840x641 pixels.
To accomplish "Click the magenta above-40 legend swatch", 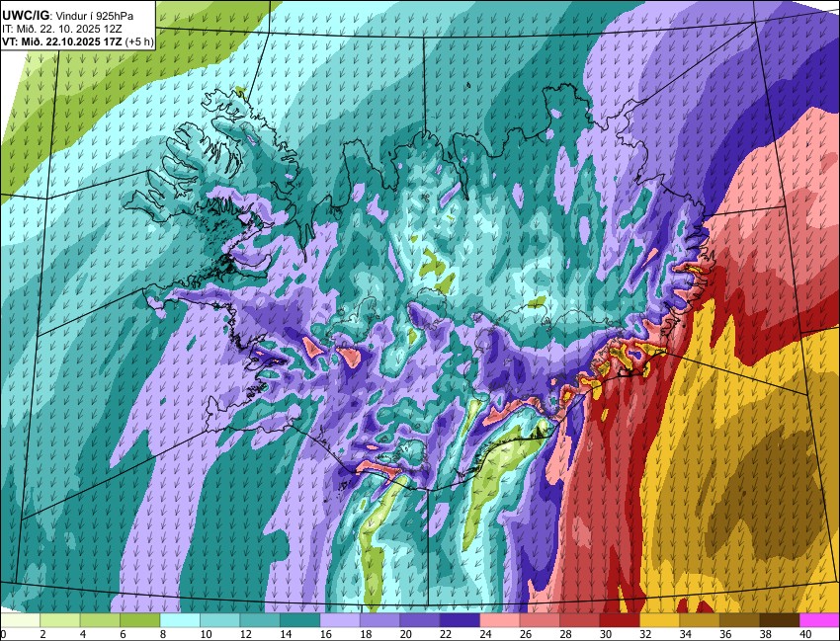I will coord(818,620).
